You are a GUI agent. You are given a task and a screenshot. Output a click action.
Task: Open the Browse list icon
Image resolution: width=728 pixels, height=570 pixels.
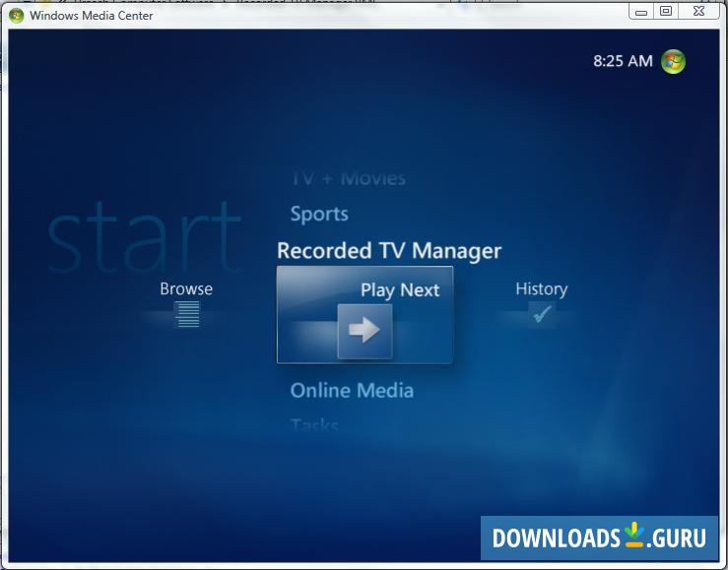[187, 314]
